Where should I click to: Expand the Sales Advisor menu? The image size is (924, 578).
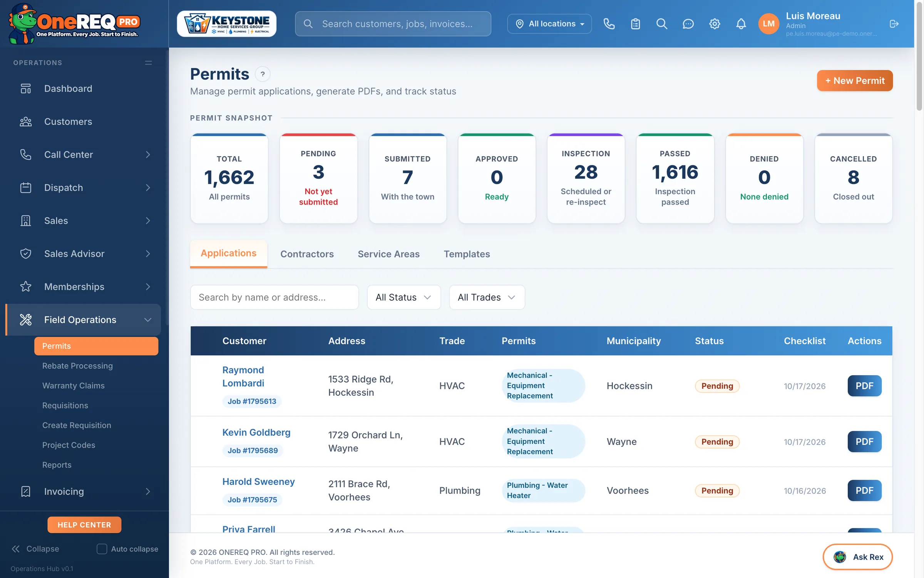click(x=83, y=254)
